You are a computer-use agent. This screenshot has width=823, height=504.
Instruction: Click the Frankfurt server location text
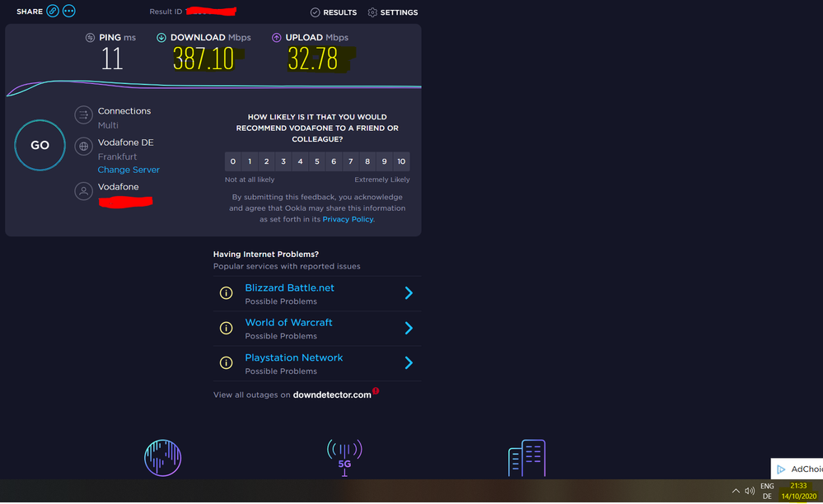(117, 156)
